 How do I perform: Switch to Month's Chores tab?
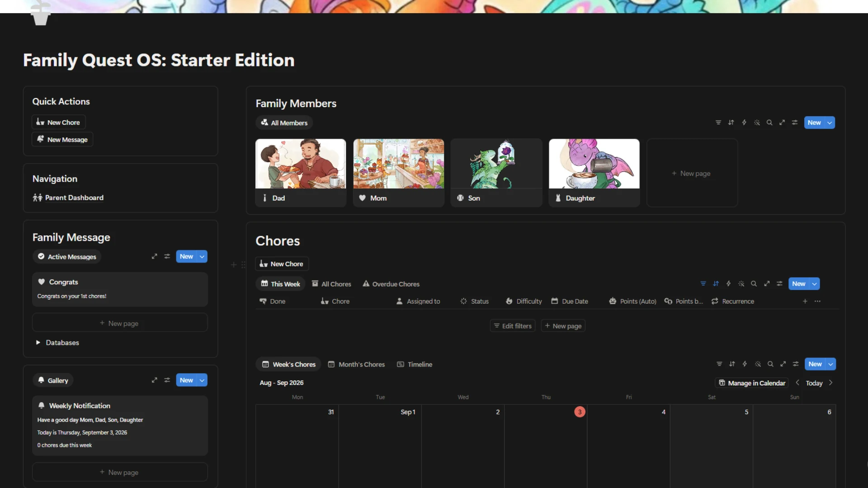(x=356, y=364)
